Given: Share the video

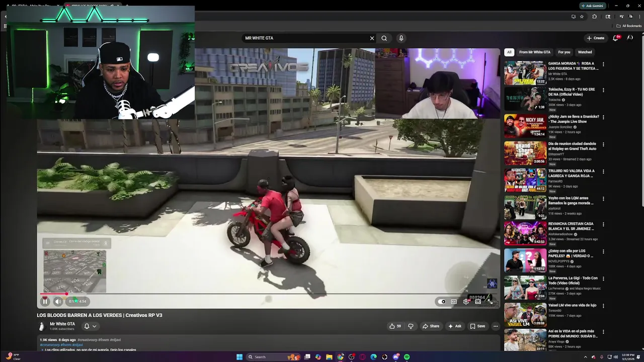Looking at the screenshot, I should [x=431, y=326].
